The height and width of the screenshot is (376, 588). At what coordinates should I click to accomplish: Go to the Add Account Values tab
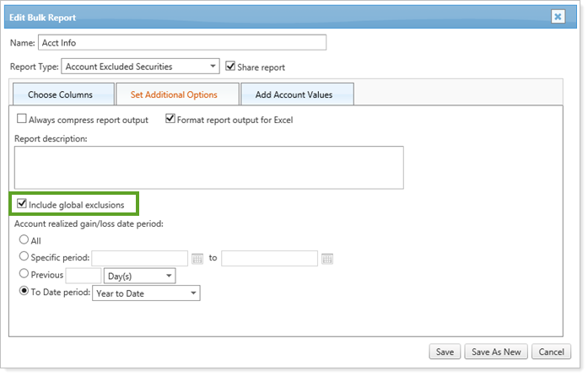coord(296,95)
